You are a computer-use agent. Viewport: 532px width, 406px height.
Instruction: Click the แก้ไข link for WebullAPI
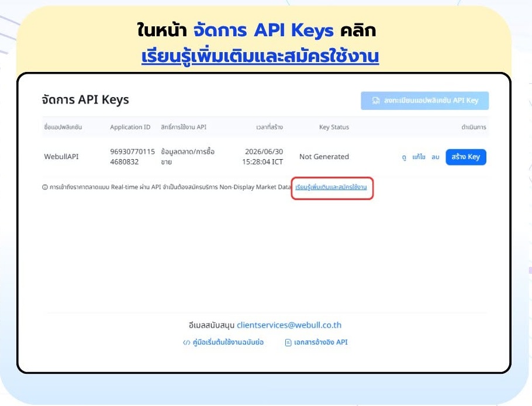[419, 157]
